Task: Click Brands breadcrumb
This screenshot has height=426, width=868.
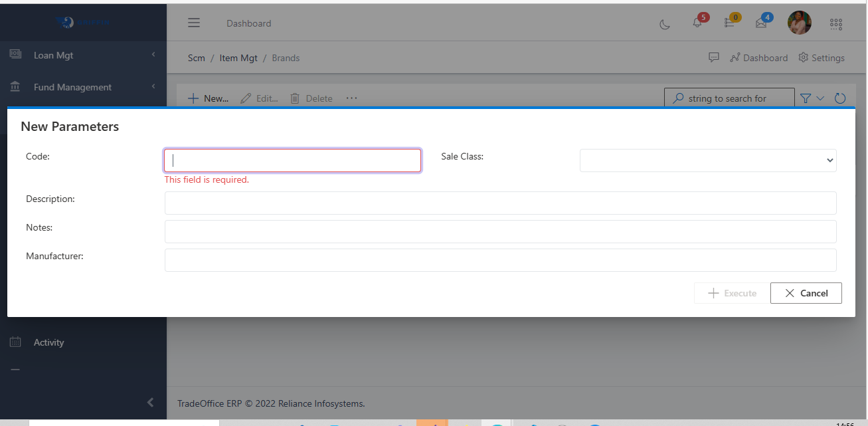Action: (x=286, y=58)
